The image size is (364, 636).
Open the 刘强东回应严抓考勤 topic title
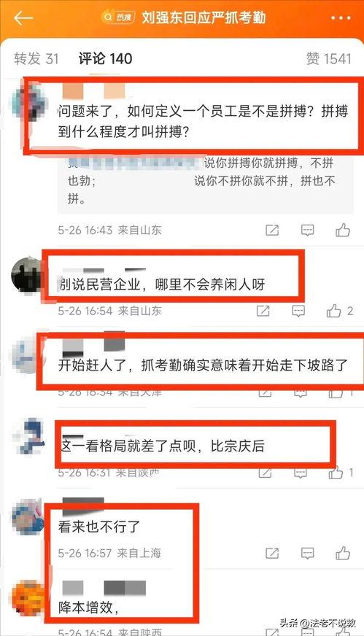click(x=204, y=18)
